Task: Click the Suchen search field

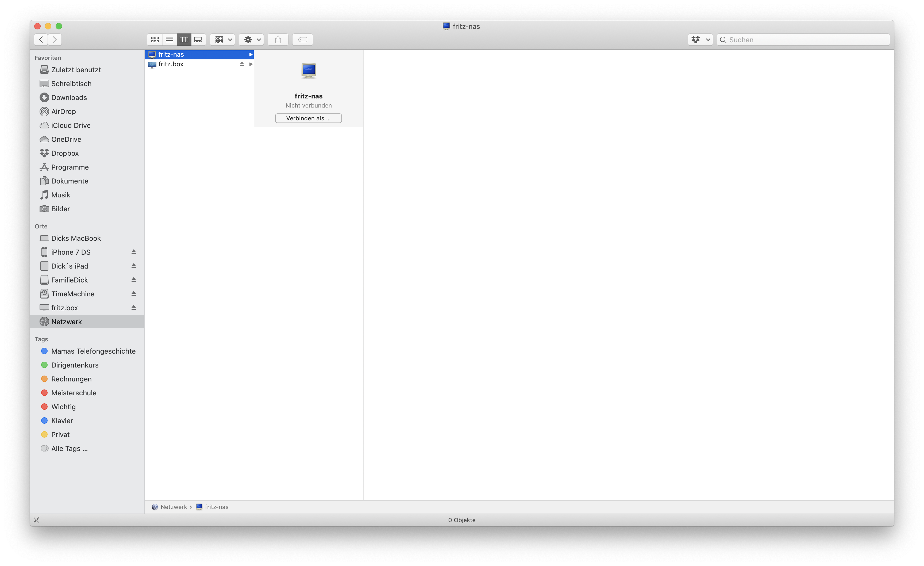Action: (x=806, y=40)
